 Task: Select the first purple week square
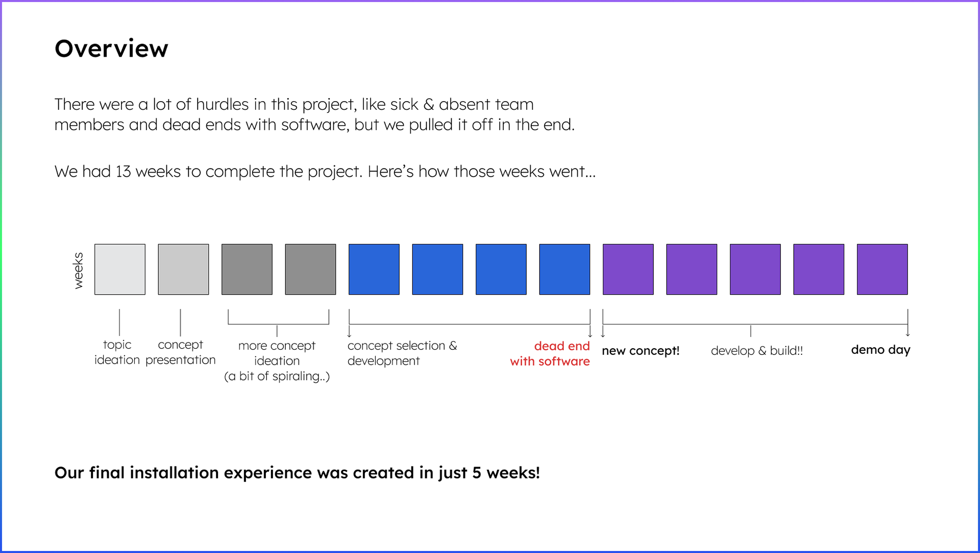[x=628, y=269]
